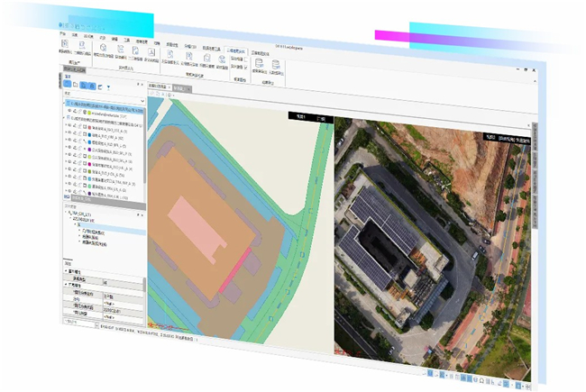Collapse the topmost group in the layer tree

point(65,103)
